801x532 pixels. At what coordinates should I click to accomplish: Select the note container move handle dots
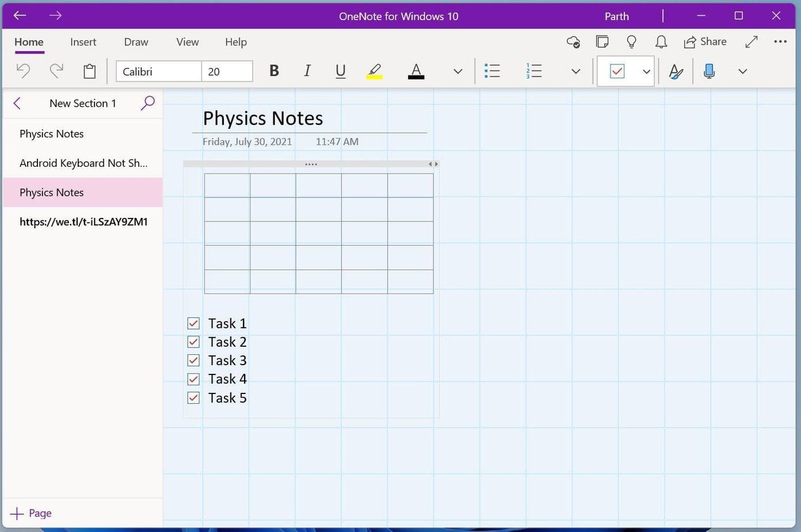pyautogui.click(x=311, y=164)
